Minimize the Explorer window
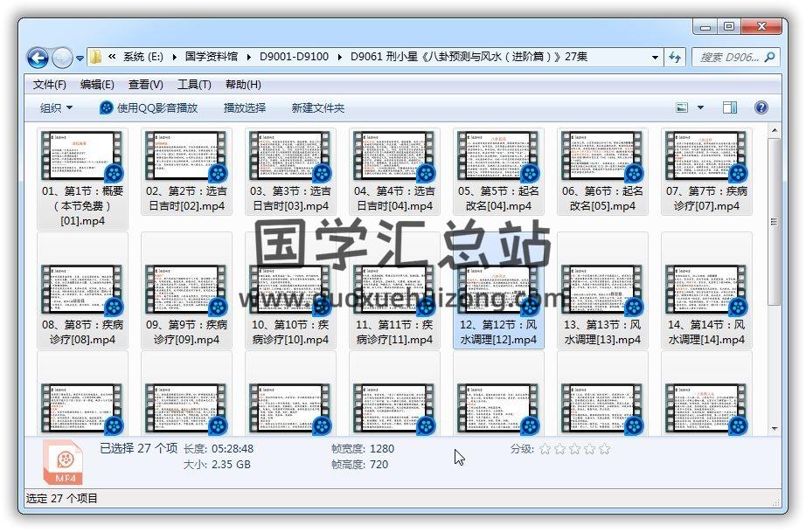 (705, 27)
